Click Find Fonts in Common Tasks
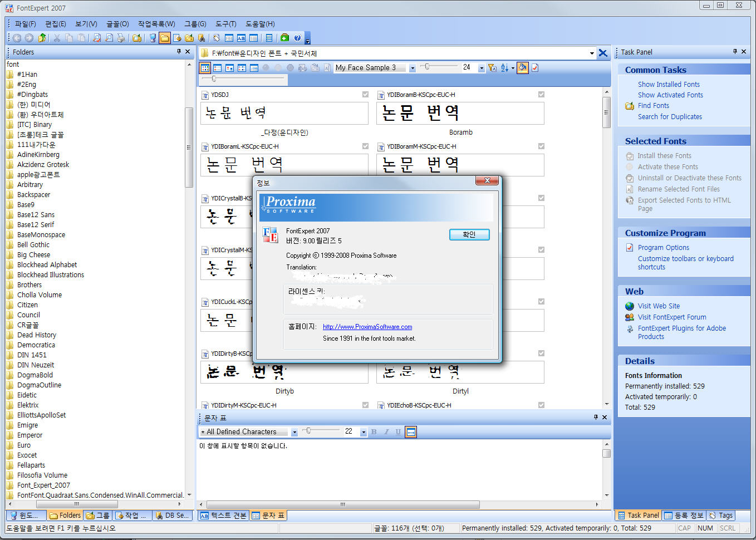The width and height of the screenshot is (756, 540). (x=654, y=106)
